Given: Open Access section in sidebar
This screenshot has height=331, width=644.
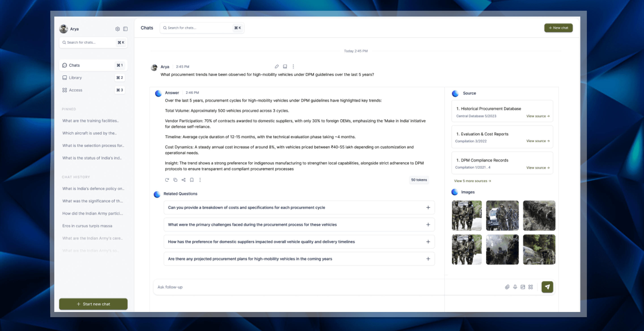Looking at the screenshot, I should (76, 90).
